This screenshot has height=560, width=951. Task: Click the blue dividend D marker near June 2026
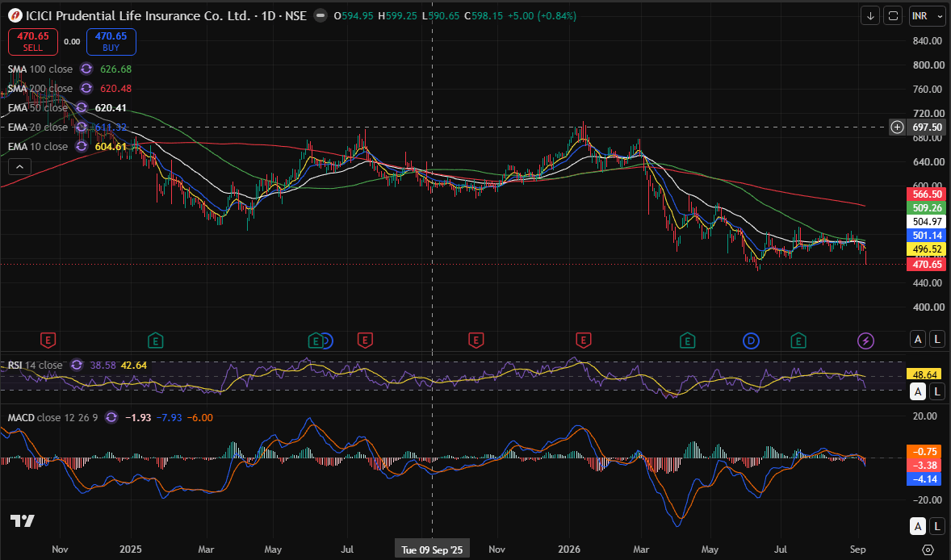751,341
